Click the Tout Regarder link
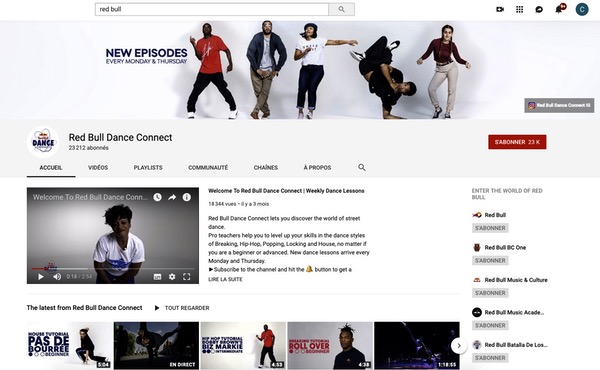This screenshot has height=370, width=600. coord(187,308)
